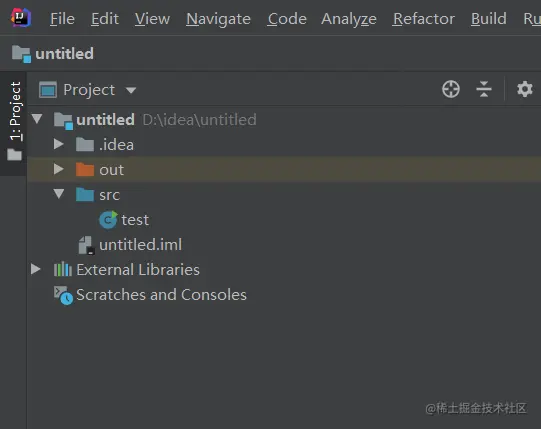Click the orange out folder icon

click(x=85, y=169)
